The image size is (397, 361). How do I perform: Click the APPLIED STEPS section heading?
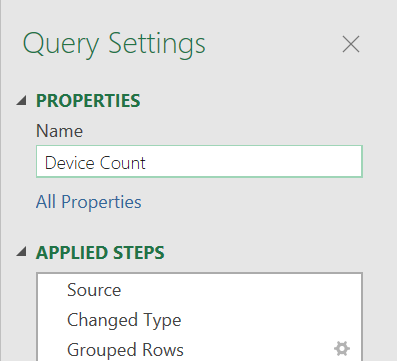pyautogui.click(x=100, y=252)
